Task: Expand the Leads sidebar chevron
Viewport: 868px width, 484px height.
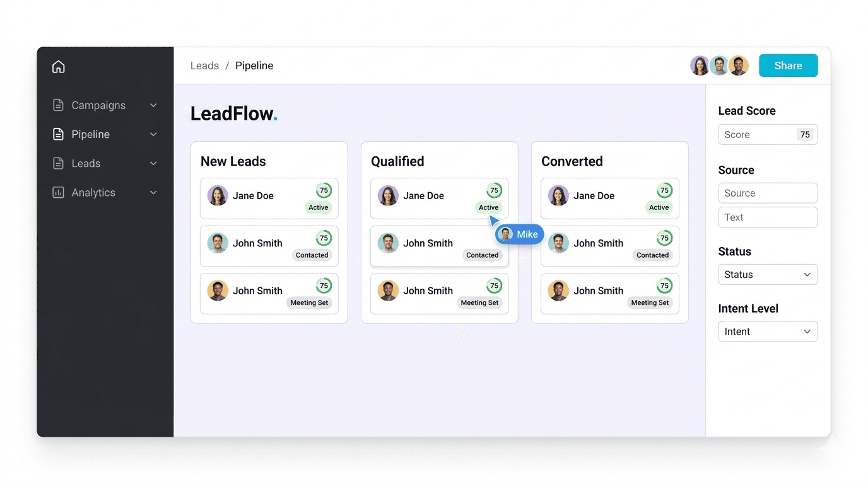Action: [153, 163]
